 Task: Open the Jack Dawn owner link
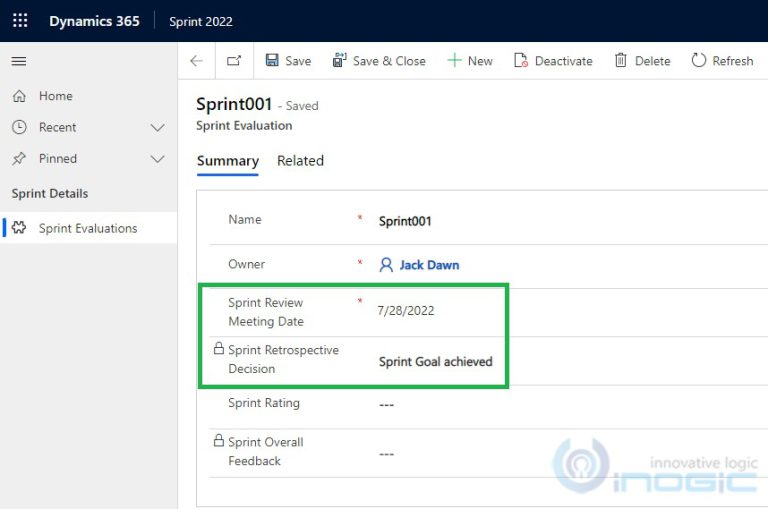(x=429, y=265)
